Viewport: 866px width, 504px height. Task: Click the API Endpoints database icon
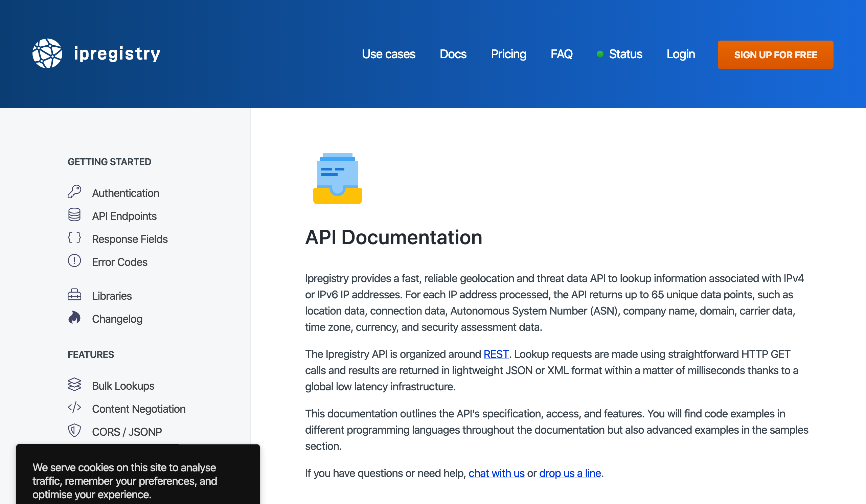pos(74,215)
